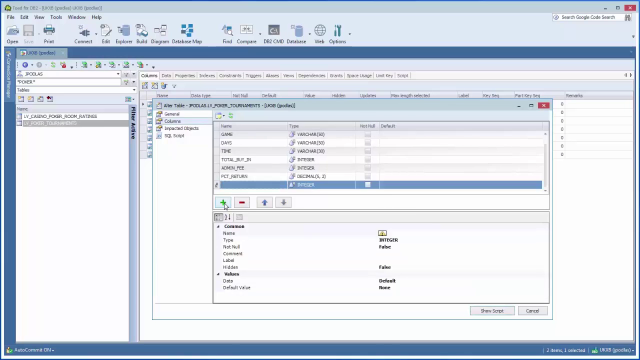The height and width of the screenshot is (360, 640).
Task: Move column up with arrow button
Action: click(x=264, y=202)
